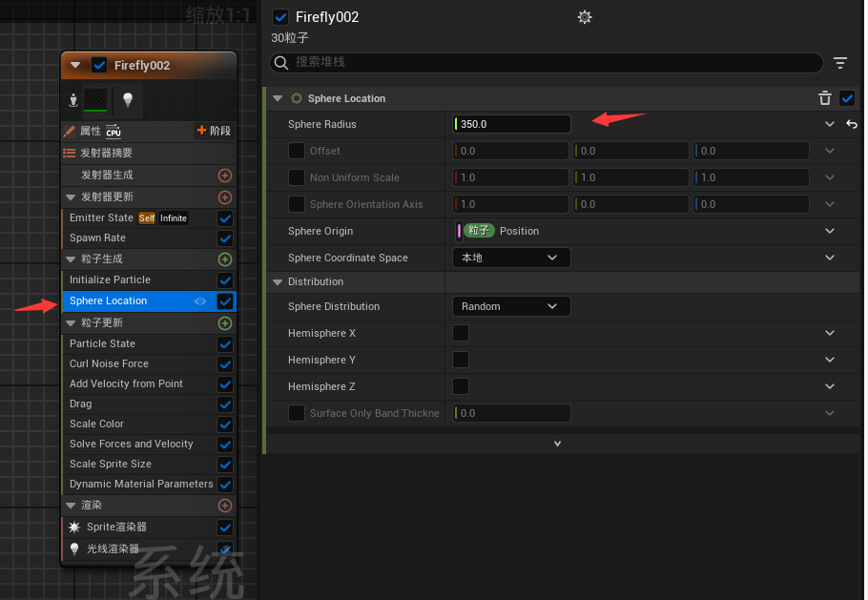
Task: Click the Sphere Radius 350.0 field
Action: [x=511, y=124]
